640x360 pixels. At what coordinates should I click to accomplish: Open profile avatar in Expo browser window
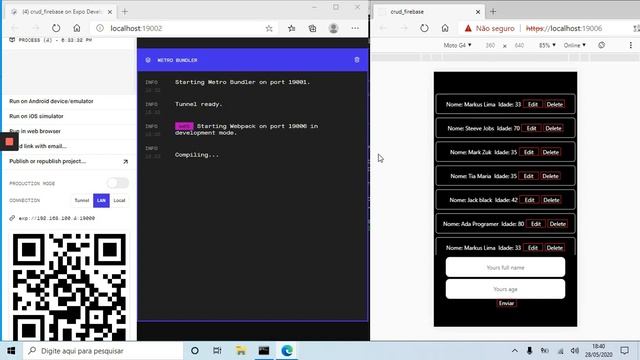coord(333,28)
